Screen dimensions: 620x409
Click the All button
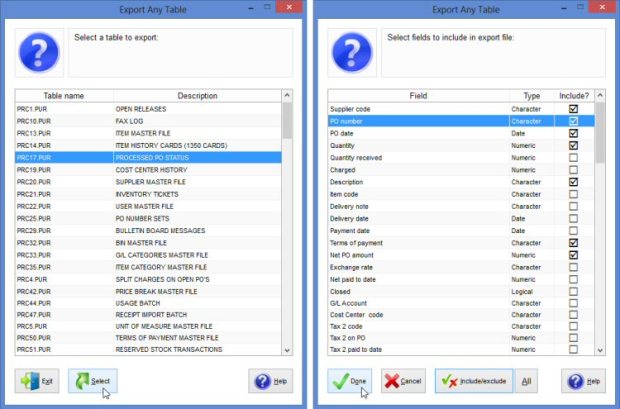526,381
